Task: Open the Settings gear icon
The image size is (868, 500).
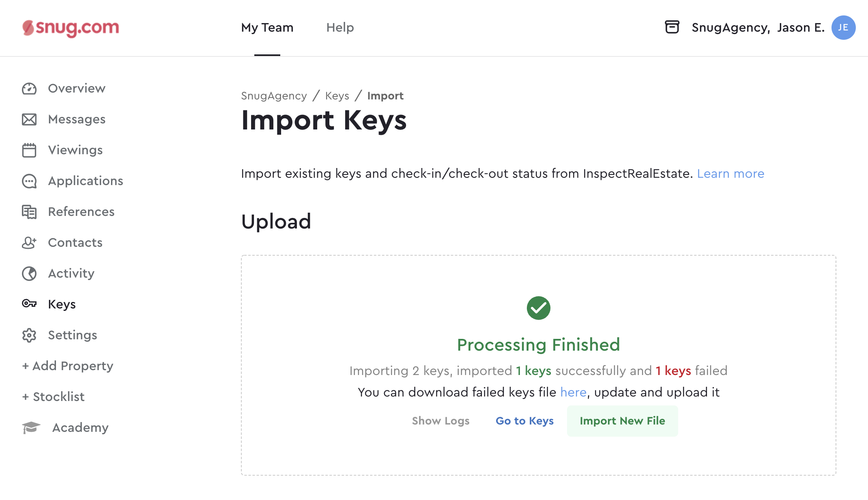Action: pyautogui.click(x=29, y=335)
